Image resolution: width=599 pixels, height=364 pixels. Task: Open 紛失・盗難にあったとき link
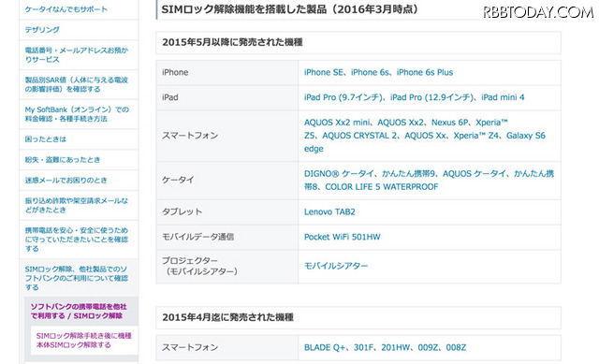coord(63,160)
